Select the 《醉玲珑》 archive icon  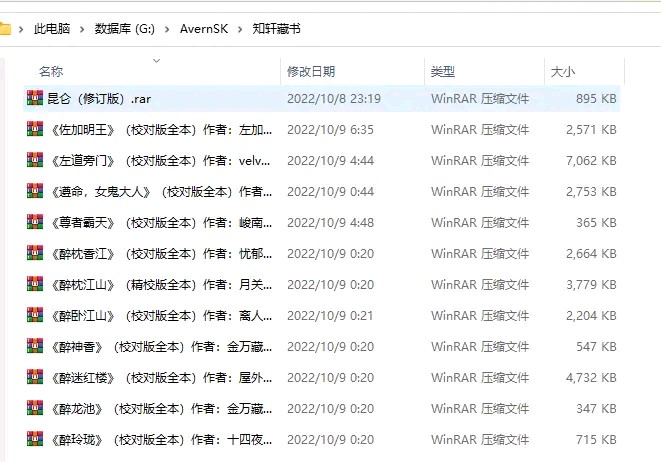35,440
